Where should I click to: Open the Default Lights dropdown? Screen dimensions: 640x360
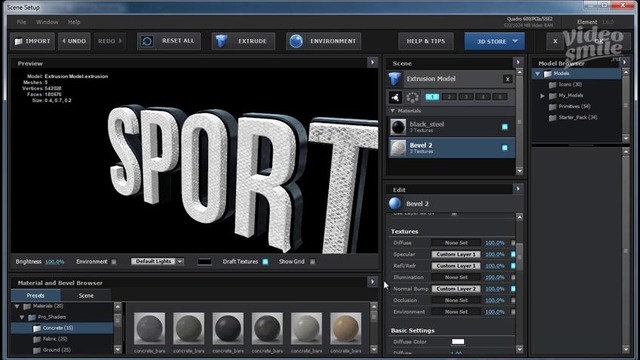tap(158, 261)
